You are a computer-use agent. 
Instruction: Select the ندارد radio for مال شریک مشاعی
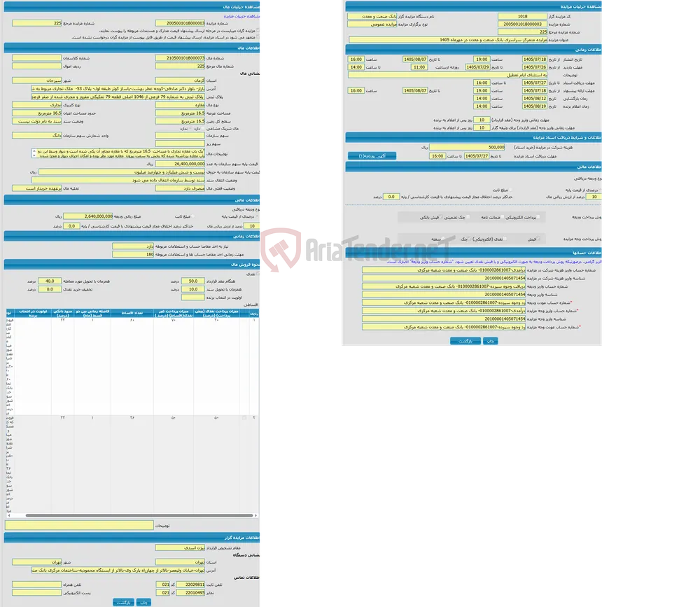coord(190,129)
